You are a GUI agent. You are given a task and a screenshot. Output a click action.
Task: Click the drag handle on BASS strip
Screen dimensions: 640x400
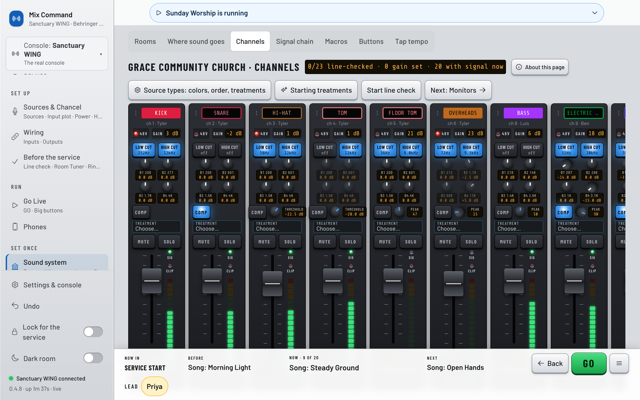point(498,113)
